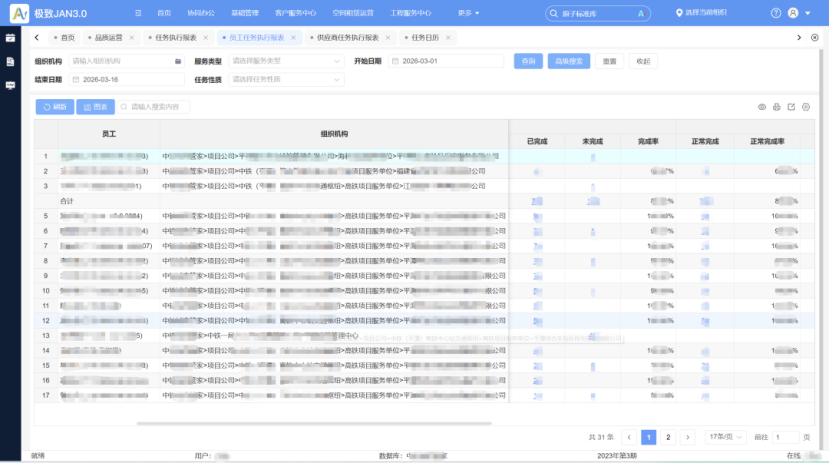Close the 员工任务执行报表 tab
The width and height of the screenshot is (830, 464).
click(293, 38)
